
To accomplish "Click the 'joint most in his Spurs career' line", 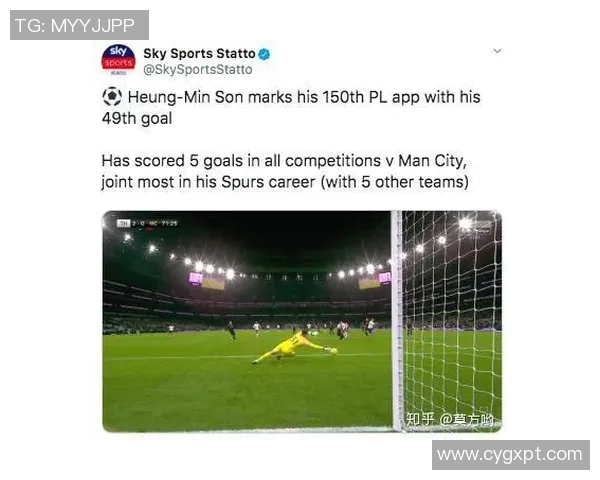I will tap(285, 182).
